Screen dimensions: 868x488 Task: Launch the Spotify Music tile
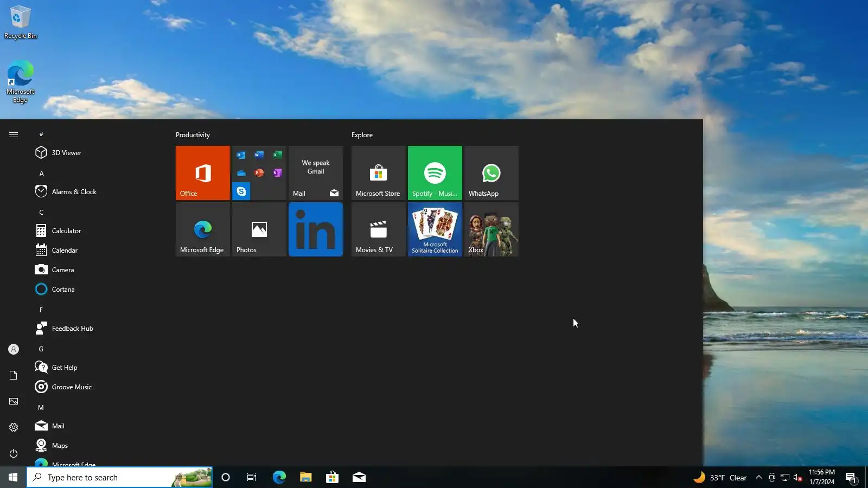coord(435,173)
